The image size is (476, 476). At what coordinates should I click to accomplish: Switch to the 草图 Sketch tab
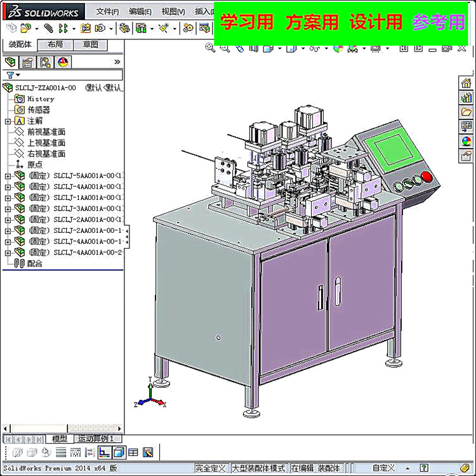pos(90,44)
